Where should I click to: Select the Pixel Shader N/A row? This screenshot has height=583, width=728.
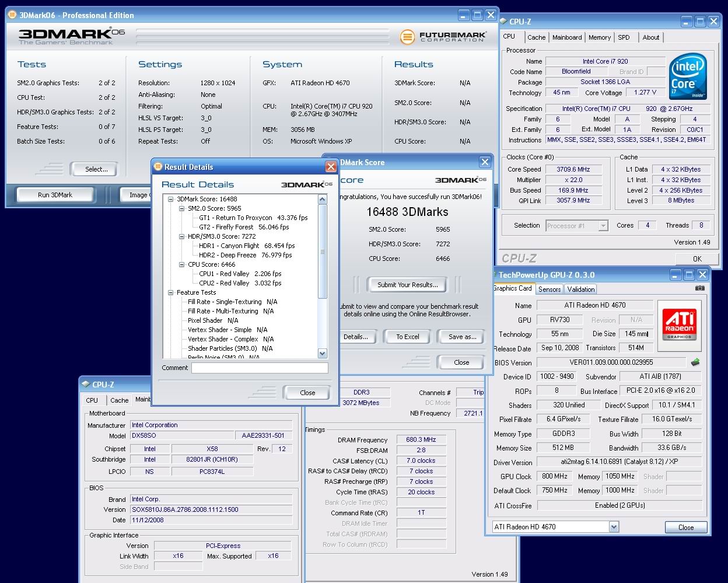(213, 320)
